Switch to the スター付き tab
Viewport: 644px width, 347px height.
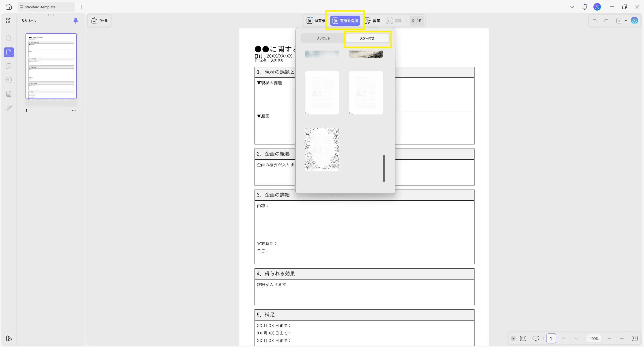(x=367, y=38)
